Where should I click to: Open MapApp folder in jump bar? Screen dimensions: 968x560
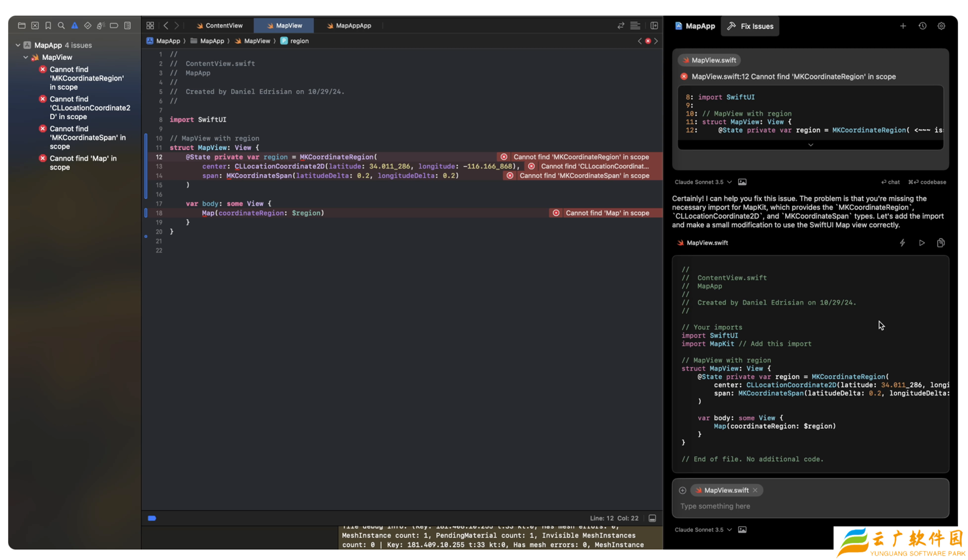[207, 41]
